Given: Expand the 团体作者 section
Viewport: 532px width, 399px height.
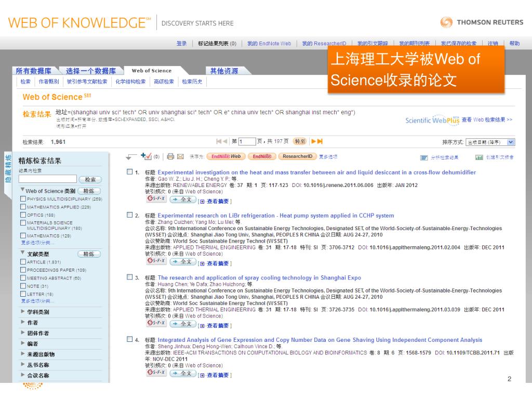Looking at the screenshot, I should (x=22, y=332).
